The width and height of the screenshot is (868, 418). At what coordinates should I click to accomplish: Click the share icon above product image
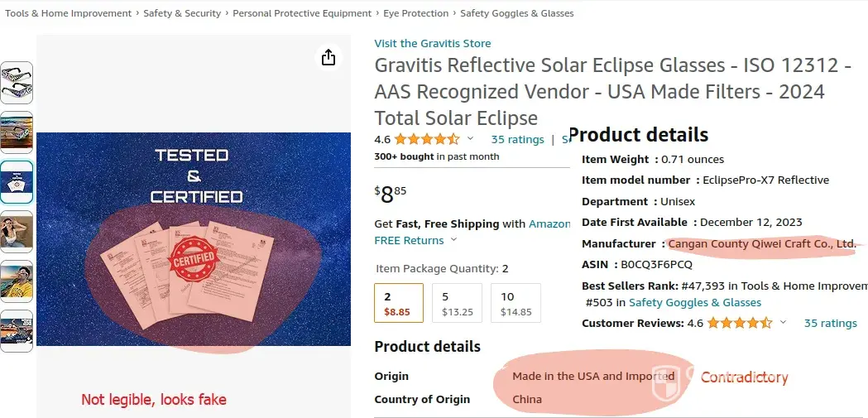click(x=328, y=57)
